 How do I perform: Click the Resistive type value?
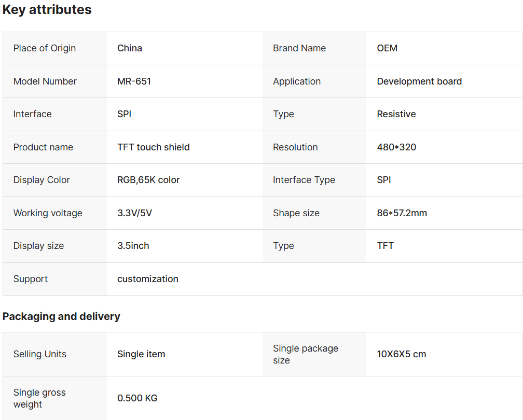click(396, 114)
